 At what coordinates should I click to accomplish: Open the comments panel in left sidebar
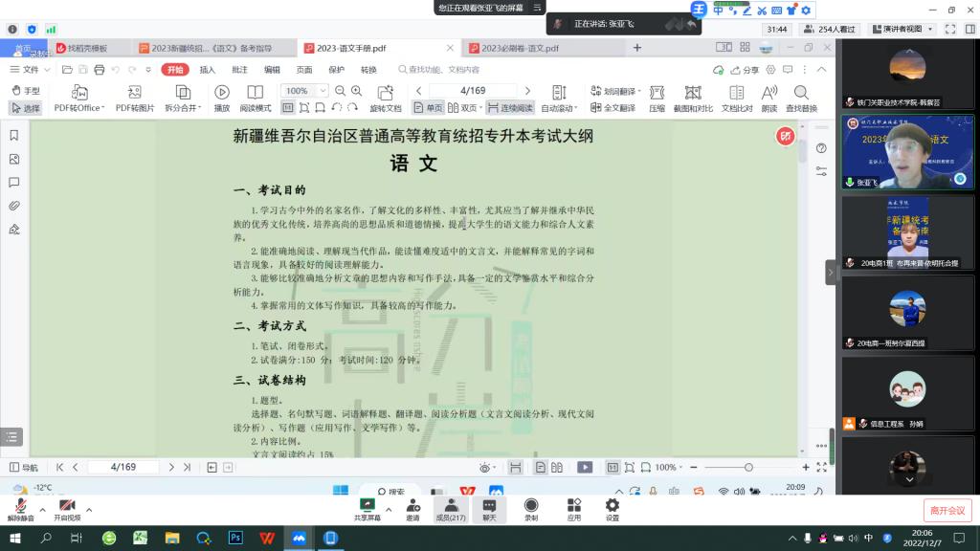coord(14,182)
